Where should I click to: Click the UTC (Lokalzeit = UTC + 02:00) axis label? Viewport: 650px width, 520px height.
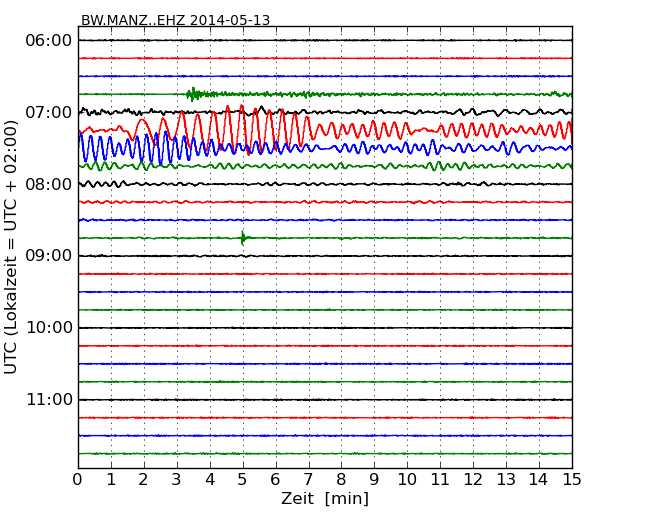click(10, 247)
